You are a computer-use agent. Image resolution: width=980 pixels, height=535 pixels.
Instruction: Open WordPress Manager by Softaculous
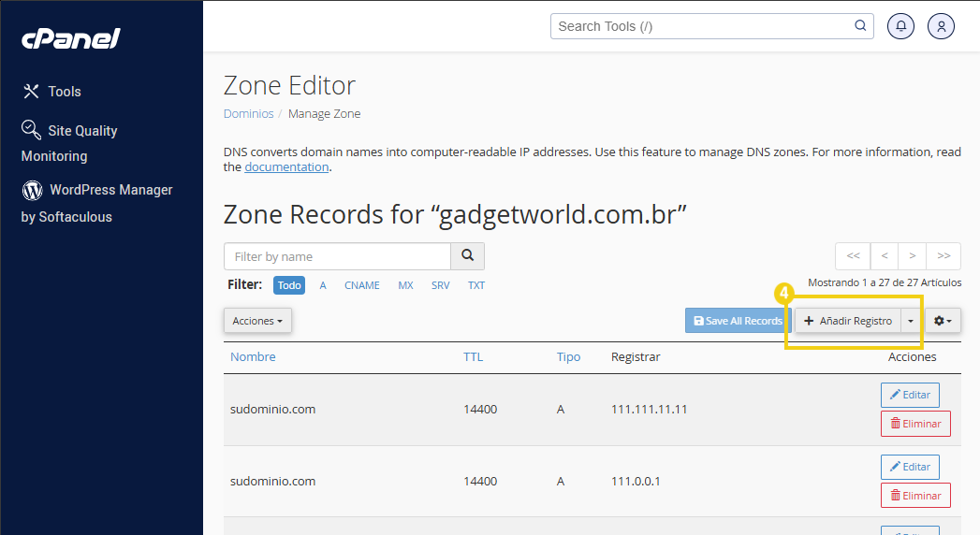click(96, 203)
